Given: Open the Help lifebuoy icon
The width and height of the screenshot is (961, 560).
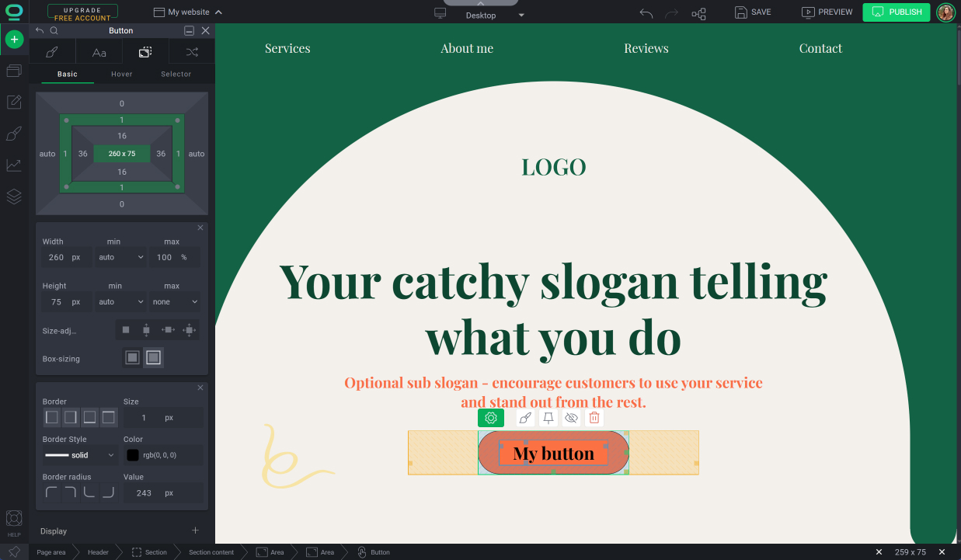Looking at the screenshot, I should 14,520.
